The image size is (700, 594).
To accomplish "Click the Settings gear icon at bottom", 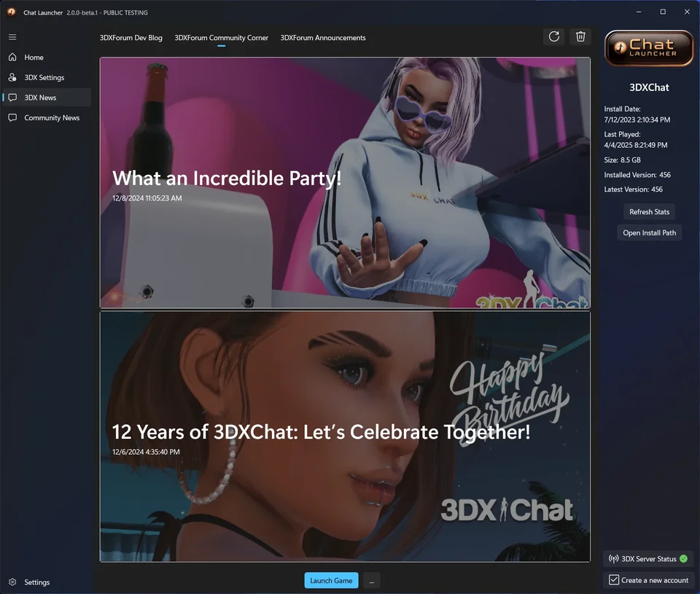I will pyautogui.click(x=12, y=582).
